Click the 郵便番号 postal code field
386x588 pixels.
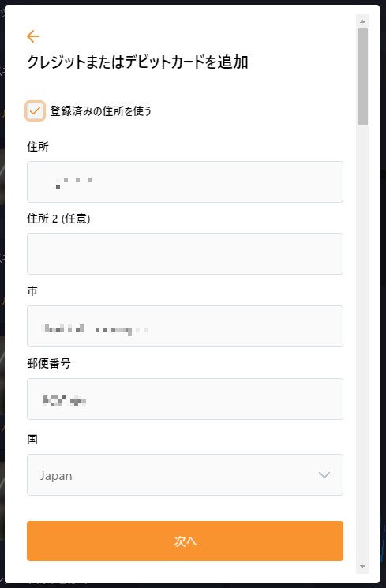(185, 399)
